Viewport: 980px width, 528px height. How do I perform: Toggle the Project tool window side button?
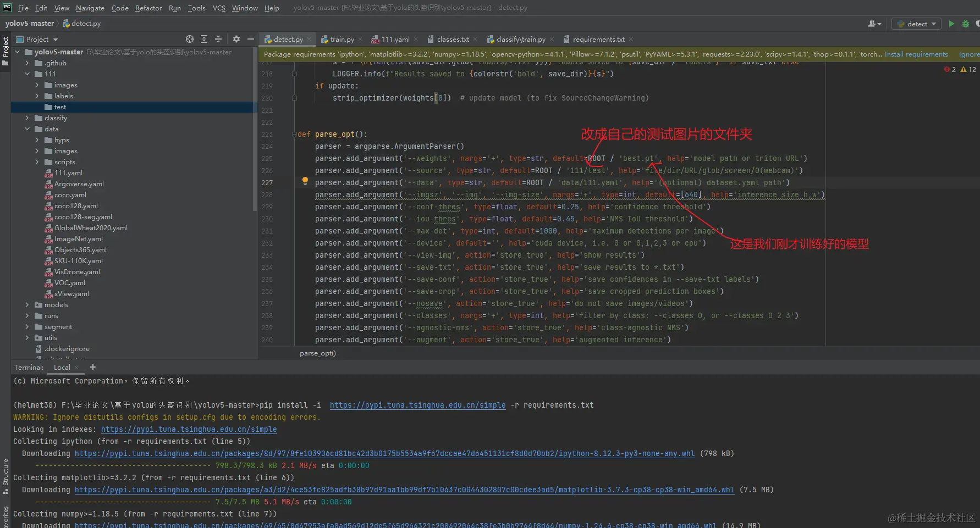5,51
